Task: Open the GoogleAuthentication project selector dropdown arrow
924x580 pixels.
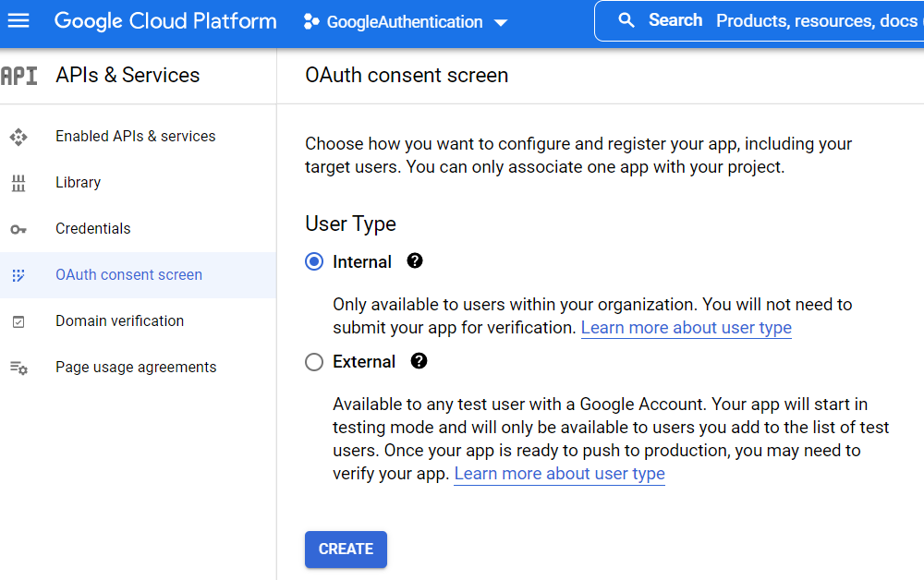Action: (501, 23)
